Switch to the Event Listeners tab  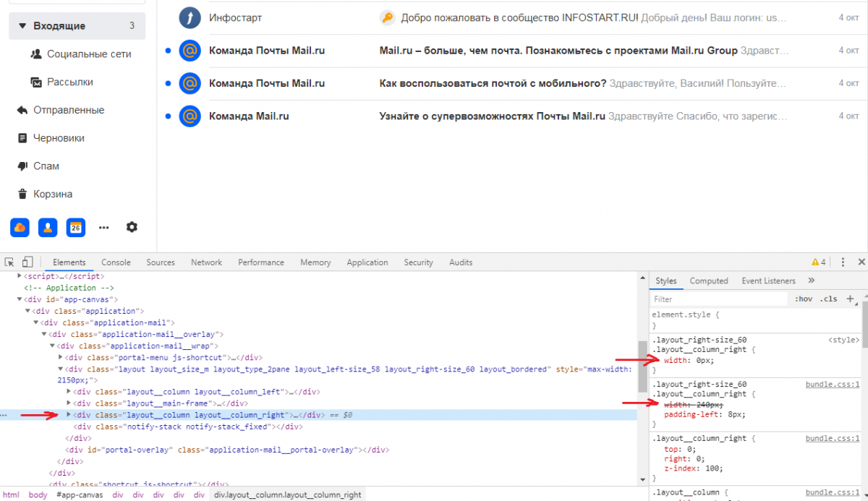pos(768,281)
